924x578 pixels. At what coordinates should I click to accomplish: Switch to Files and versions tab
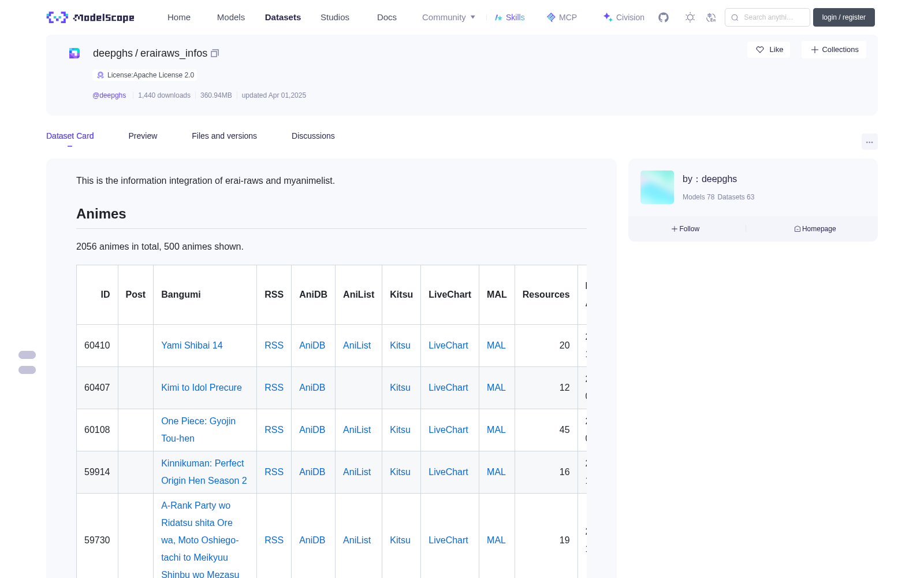(x=224, y=136)
